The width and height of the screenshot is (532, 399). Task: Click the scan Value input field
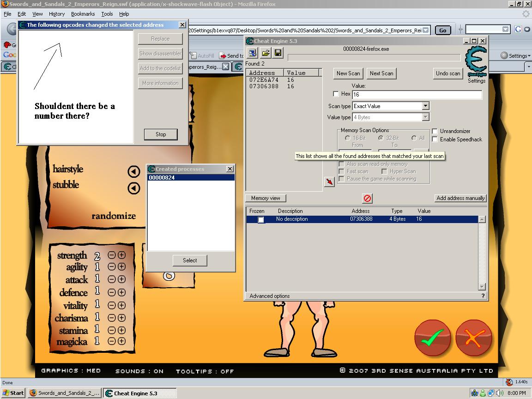click(x=417, y=94)
